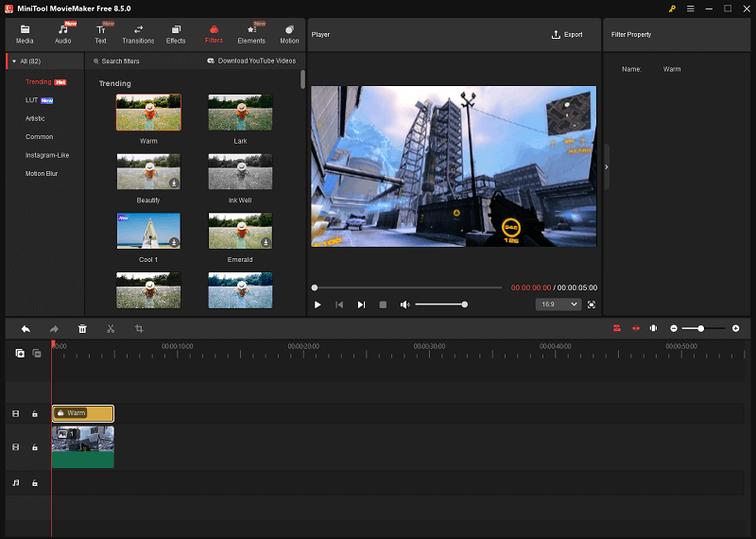Mute the player volume
756x539 pixels.
pos(405,304)
